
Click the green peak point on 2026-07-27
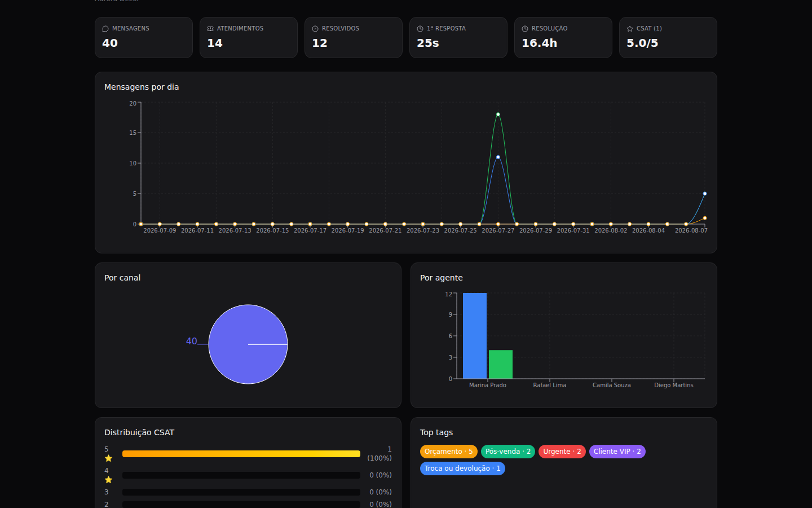point(498,115)
